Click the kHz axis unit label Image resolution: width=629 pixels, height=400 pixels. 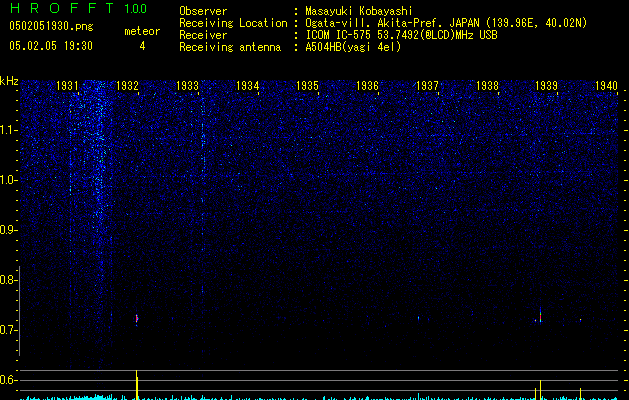tap(9, 81)
